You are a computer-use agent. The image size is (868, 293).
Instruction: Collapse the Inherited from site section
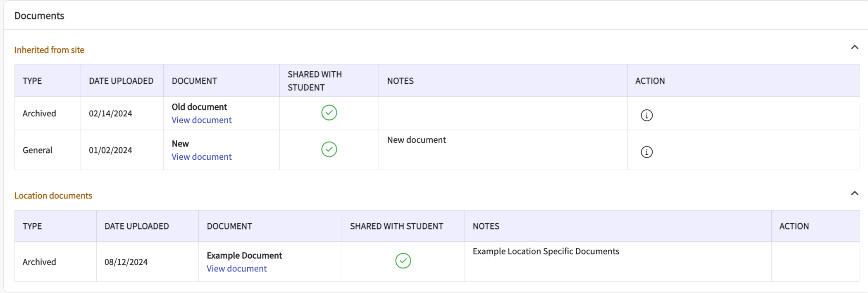tap(854, 47)
